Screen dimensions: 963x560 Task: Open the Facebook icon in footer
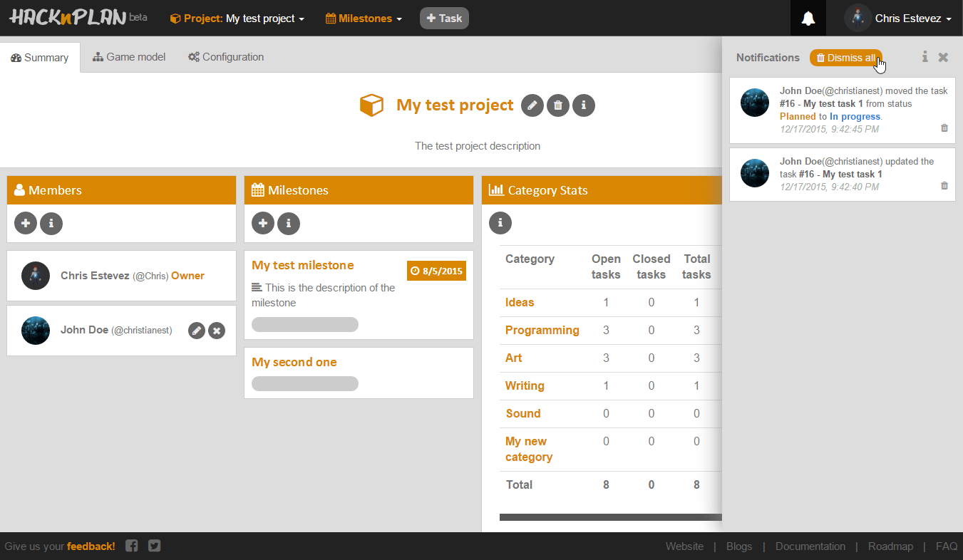click(132, 546)
